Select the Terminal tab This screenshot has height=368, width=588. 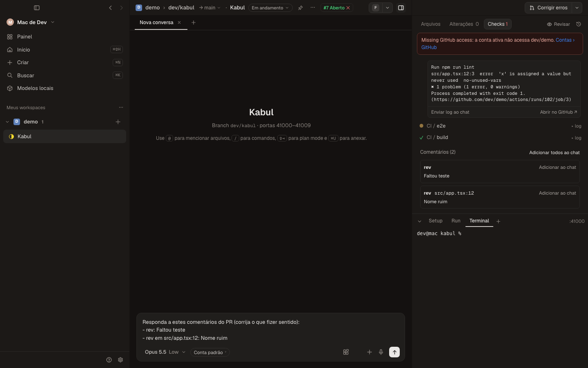tap(479, 221)
